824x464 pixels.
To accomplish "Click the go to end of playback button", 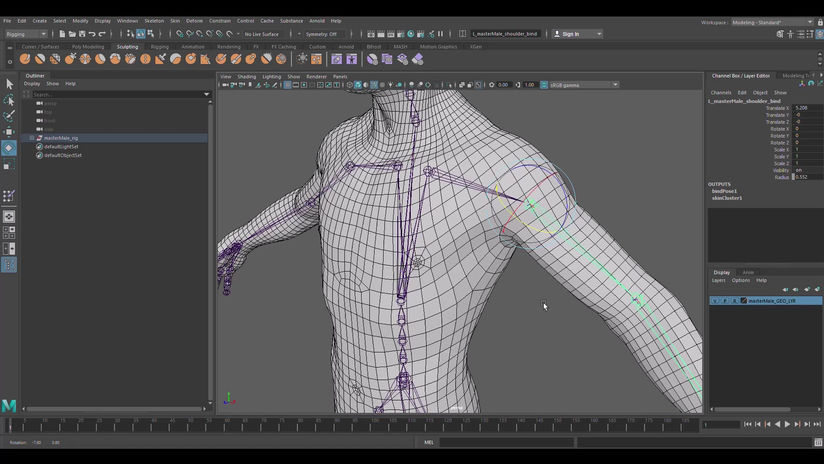I will (x=817, y=424).
